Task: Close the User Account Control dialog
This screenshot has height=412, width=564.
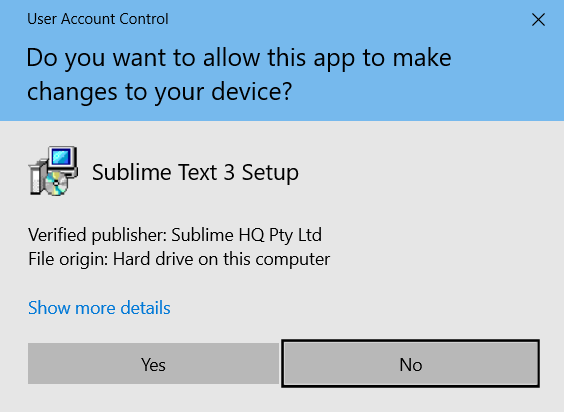Action: (538, 19)
